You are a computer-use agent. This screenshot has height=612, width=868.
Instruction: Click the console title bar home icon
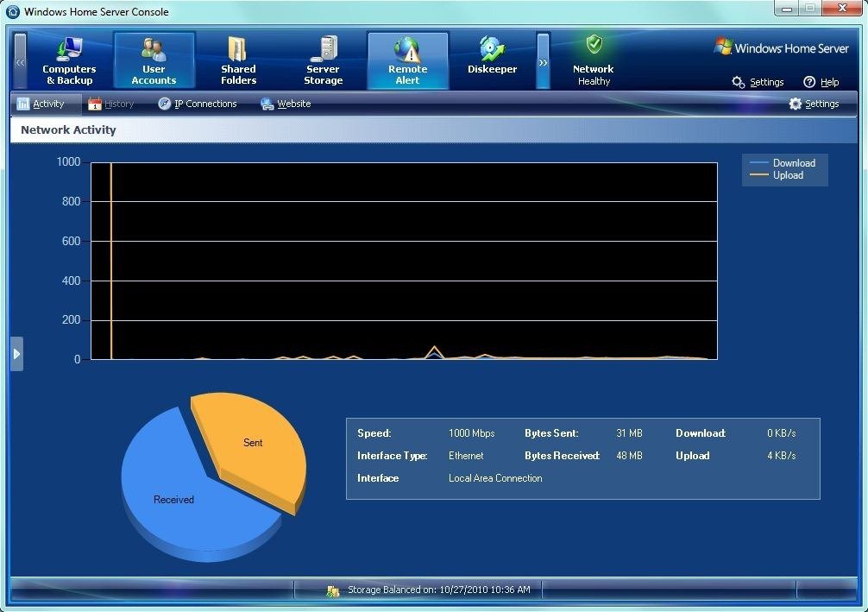13,11
